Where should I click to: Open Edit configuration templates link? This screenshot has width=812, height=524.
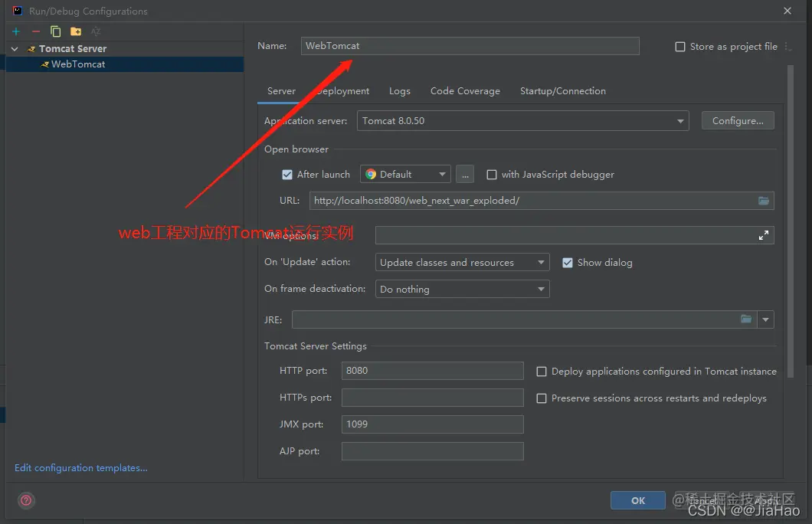(80, 467)
